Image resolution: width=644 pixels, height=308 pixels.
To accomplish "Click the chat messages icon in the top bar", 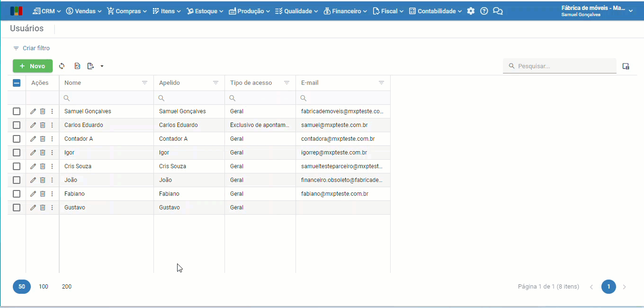I will tap(498, 10).
